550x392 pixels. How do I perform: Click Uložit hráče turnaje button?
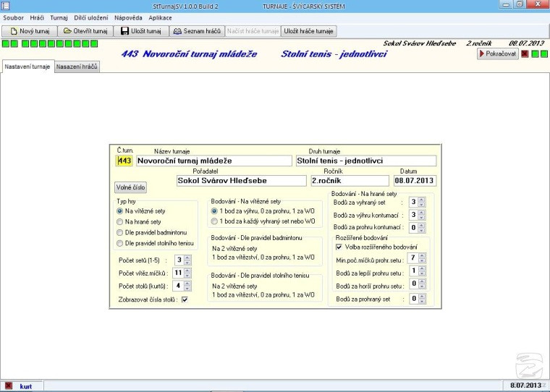pyautogui.click(x=308, y=31)
